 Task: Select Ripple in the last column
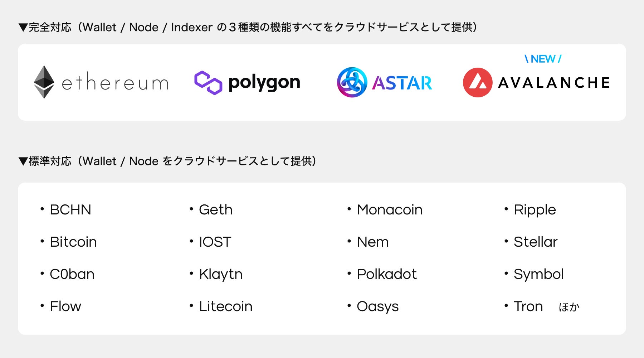point(535,210)
